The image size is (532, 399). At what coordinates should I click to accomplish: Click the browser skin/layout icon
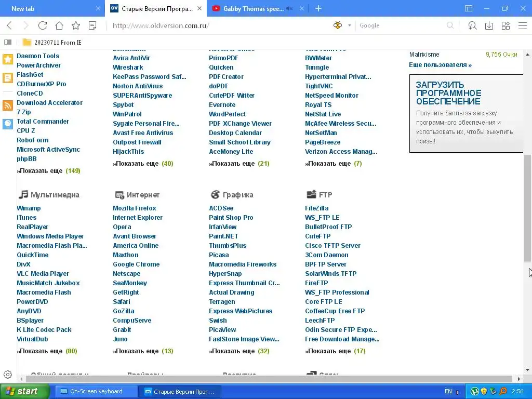pyautogui.click(x=469, y=8)
